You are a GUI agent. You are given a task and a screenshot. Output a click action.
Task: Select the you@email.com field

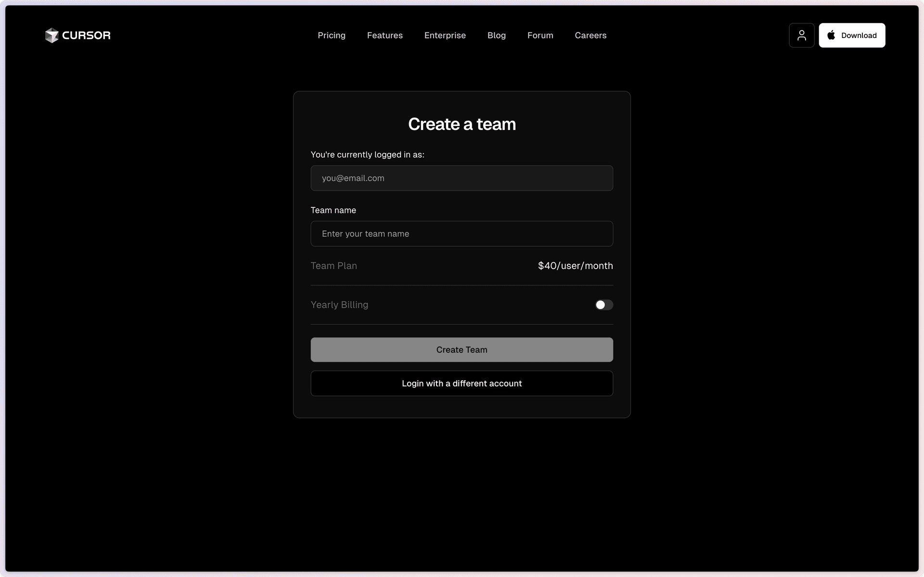click(462, 178)
